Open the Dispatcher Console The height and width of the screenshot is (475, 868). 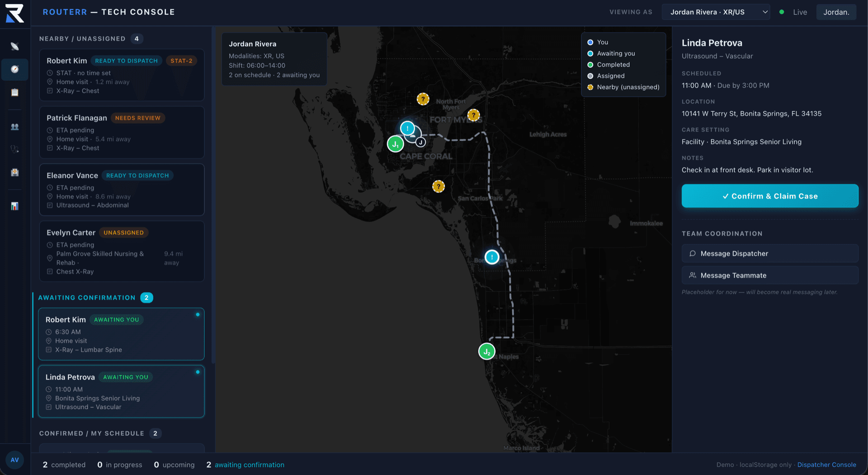pos(827,465)
